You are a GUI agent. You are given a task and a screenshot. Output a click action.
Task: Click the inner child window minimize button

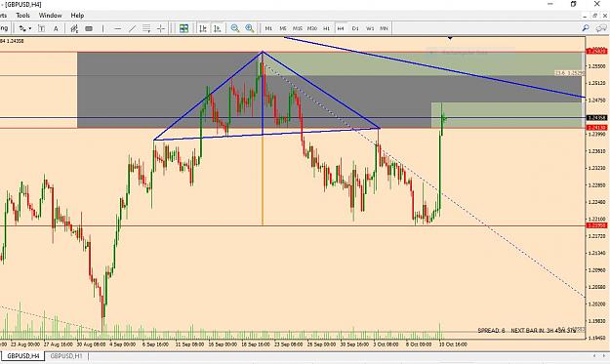tap(585, 16)
